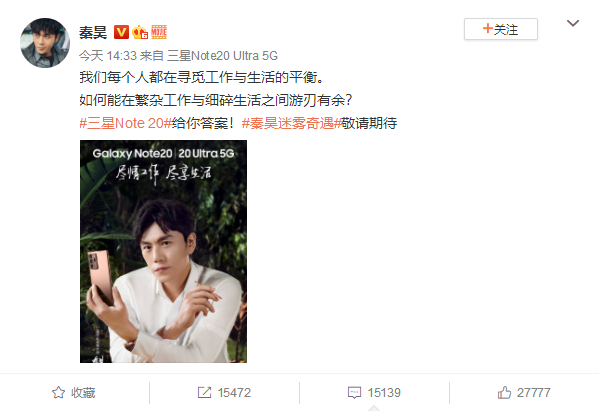Select the 15139 comments tab
Image resolution: width=599 pixels, height=411 pixels.
(374, 393)
